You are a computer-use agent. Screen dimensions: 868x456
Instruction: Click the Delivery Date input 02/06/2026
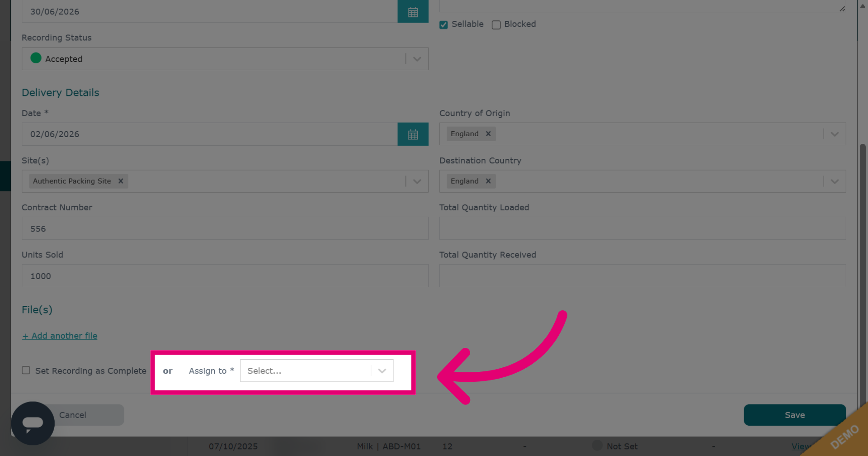coord(210,134)
